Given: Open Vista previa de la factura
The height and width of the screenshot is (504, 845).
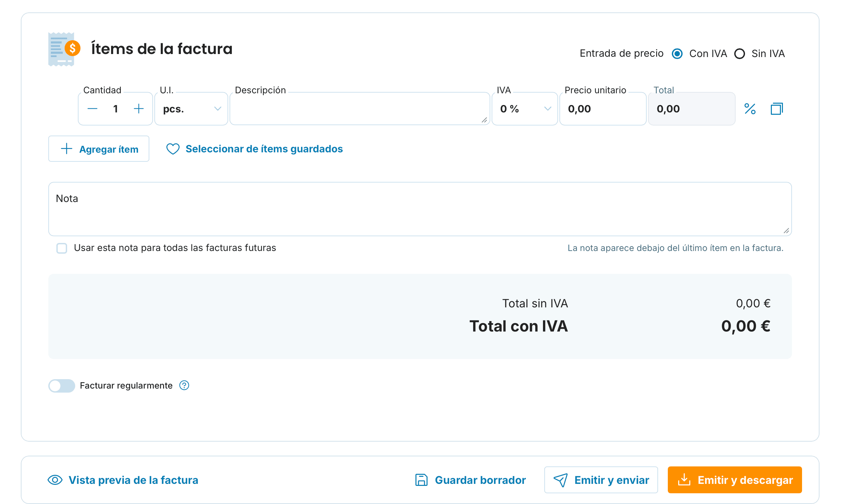Looking at the screenshot, I should click(x=123, y=480).
